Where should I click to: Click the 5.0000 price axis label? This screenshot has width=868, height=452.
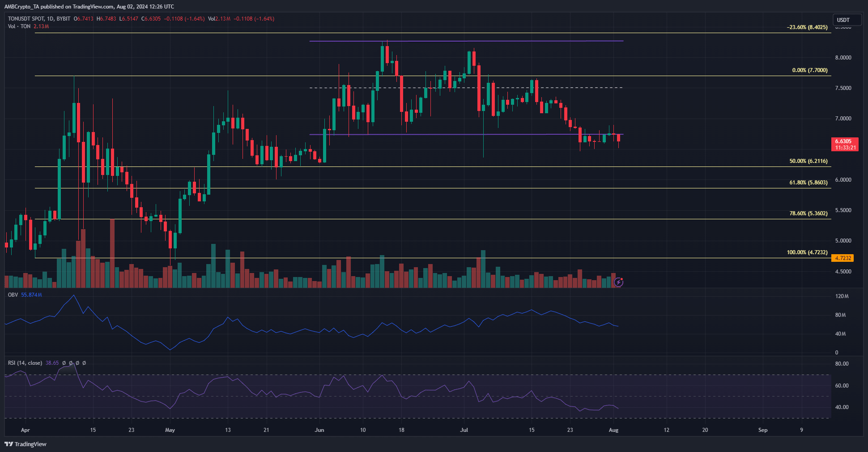tap(843, 241)
